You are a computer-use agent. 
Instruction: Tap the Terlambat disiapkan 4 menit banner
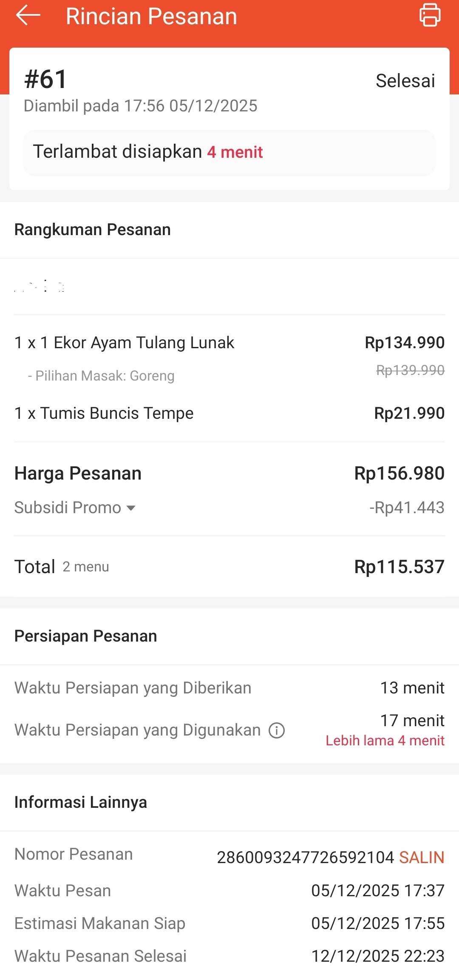pos(229,152)
